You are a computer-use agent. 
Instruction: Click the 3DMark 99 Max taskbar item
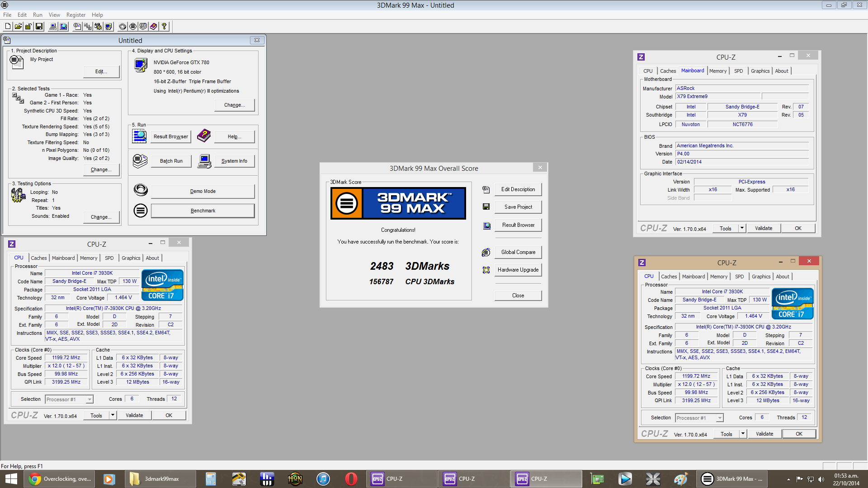click(732, 479)
